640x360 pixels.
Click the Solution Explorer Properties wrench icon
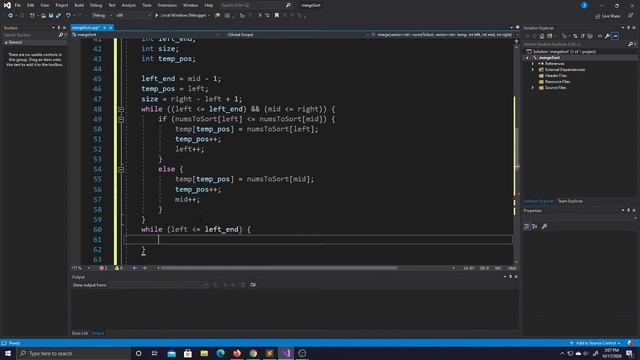click(607, 36)
